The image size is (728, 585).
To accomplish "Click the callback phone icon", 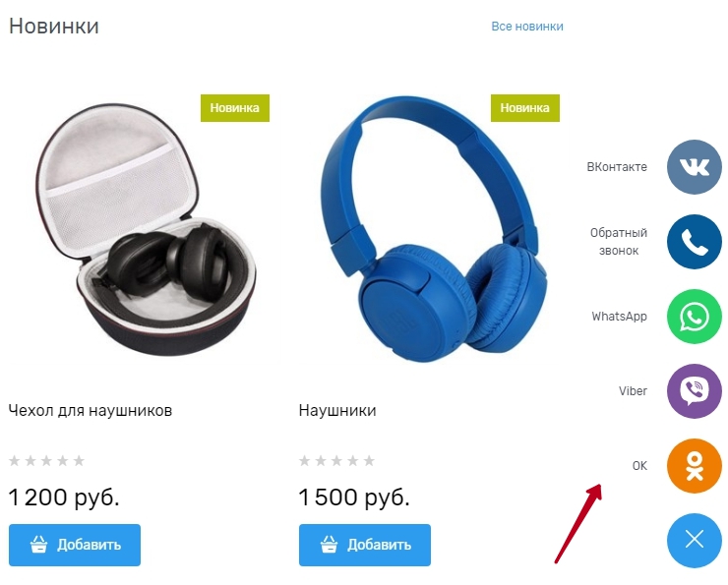I will pos(695,242).
